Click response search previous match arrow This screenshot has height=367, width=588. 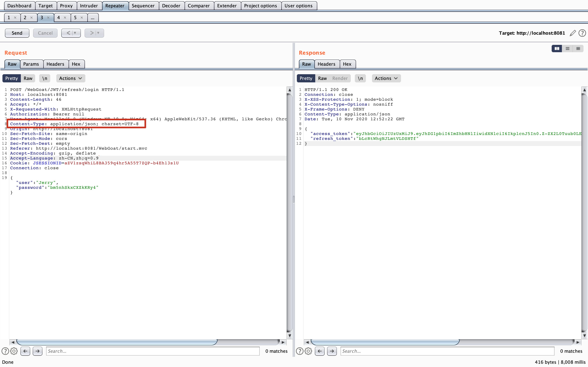pos(320,351)
